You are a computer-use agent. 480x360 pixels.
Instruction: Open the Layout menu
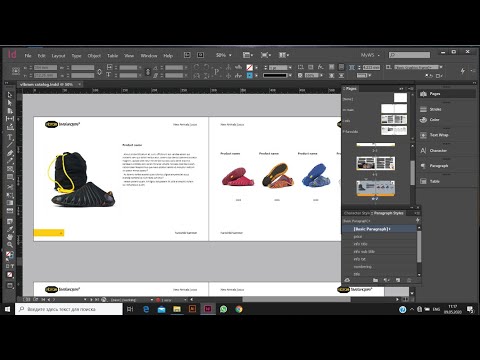58,56
